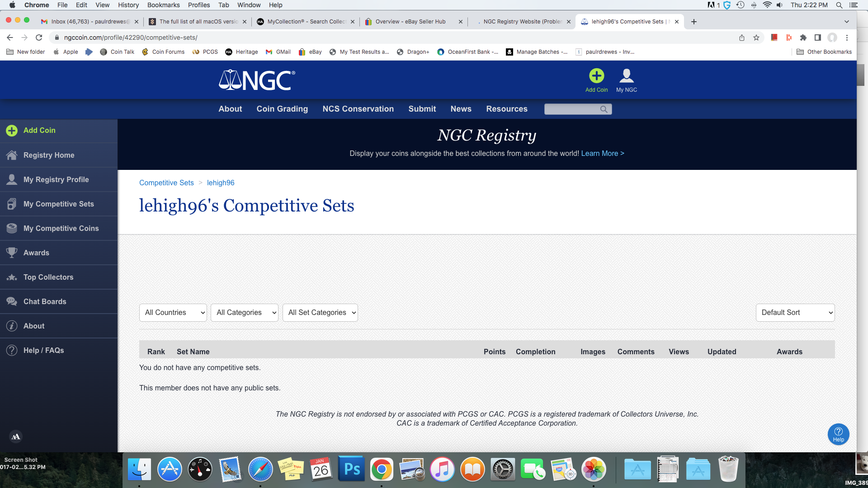Click lehigh96 breadcrumb link
This screenshot has height=488, width=868.
(x=221, y=183)
